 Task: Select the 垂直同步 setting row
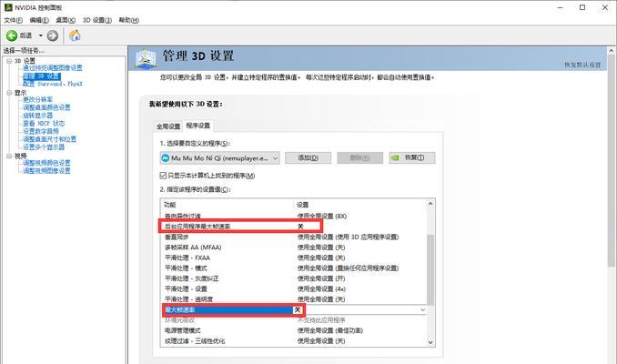click(295, 237)
